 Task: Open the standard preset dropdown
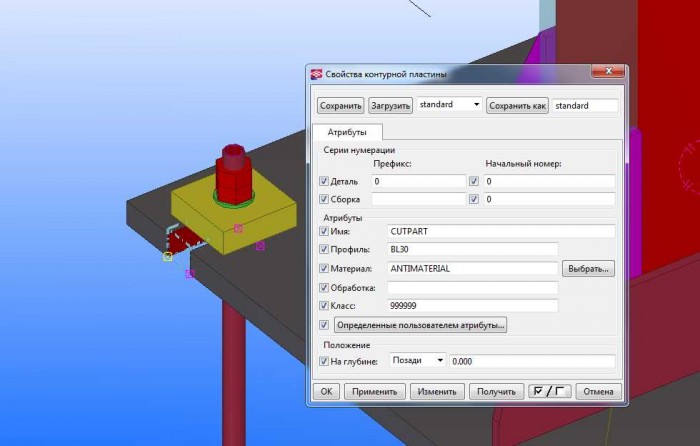(x=449, y=105)
